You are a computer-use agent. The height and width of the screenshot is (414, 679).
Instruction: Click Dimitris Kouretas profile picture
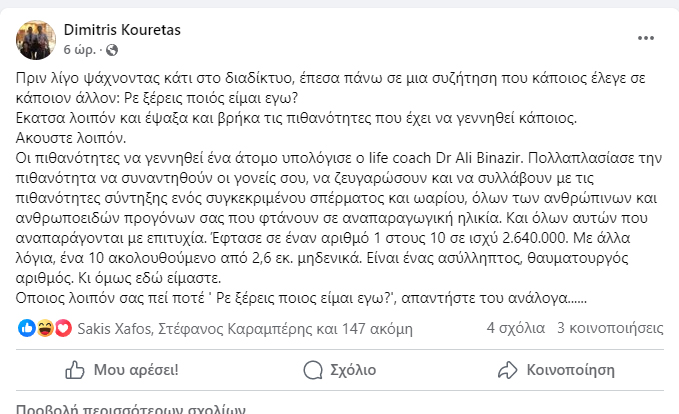coord(34,38)
